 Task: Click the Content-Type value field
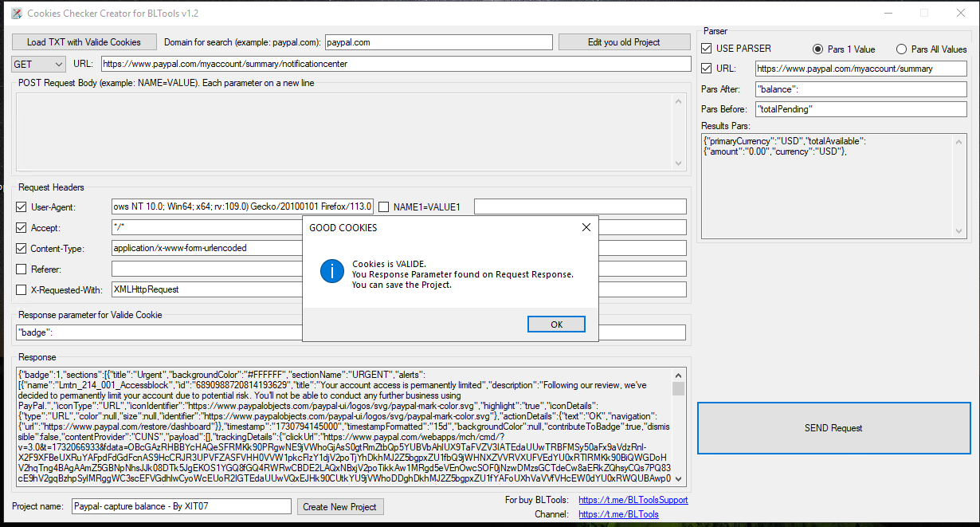click(x=207, y=248)
